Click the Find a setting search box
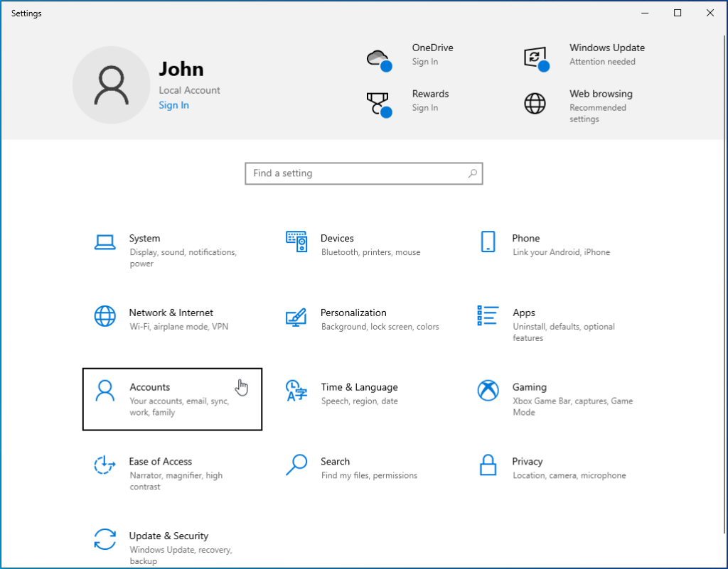728x569 pixels. pyautogui.click(x=364, y=173)
